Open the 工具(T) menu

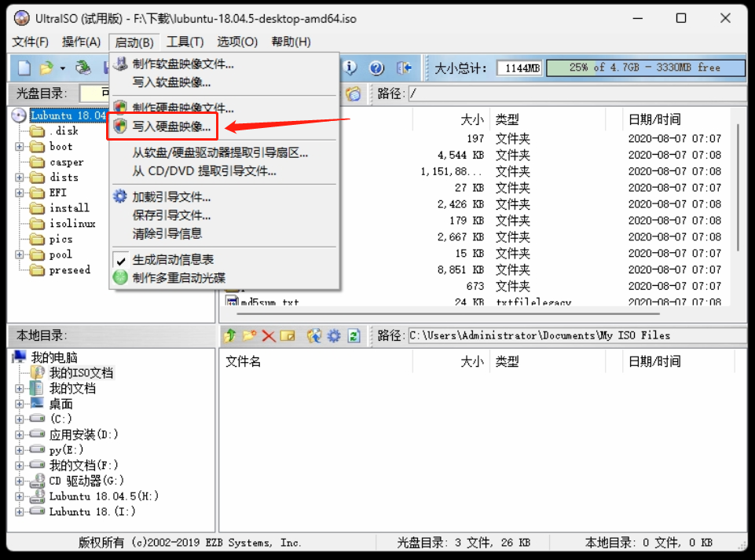185,42
